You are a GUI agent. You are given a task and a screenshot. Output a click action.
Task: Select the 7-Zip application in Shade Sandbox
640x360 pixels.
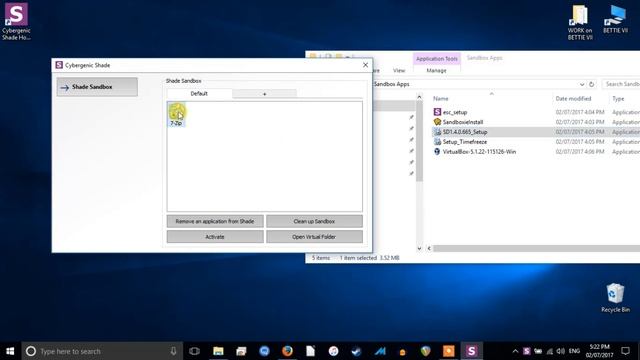click(x=177, y=114)
